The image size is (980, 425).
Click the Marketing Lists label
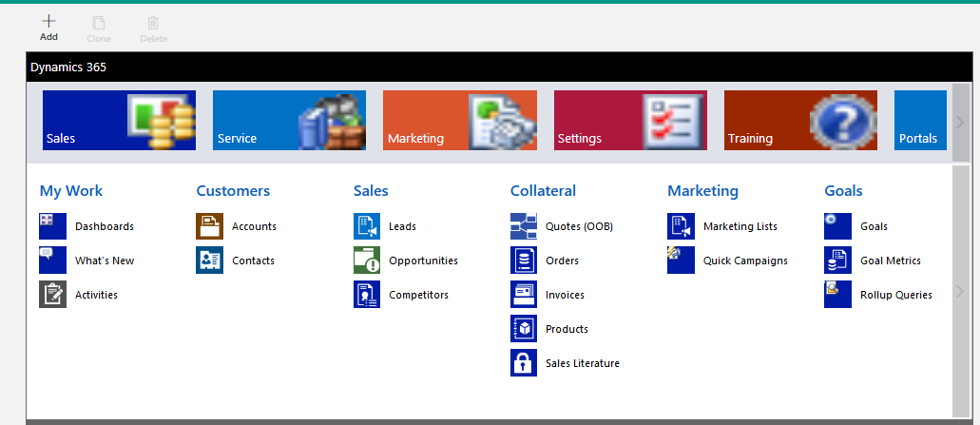[x=740, y=226]
